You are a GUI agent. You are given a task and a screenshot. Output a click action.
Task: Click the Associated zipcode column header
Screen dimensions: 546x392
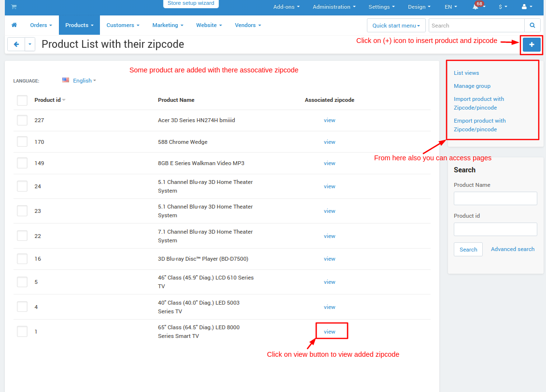pyautogui.click(x=329, y=100)
